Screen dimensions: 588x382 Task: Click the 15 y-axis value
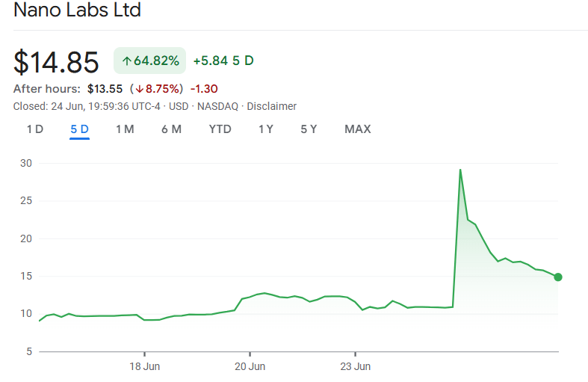26,276
